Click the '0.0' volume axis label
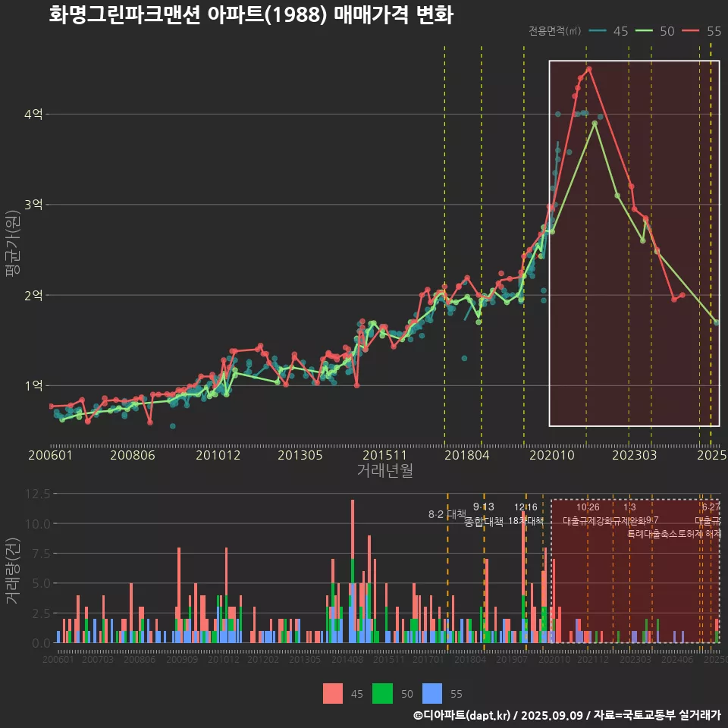Screen dimensions: 728x728 tap(41, 644)
